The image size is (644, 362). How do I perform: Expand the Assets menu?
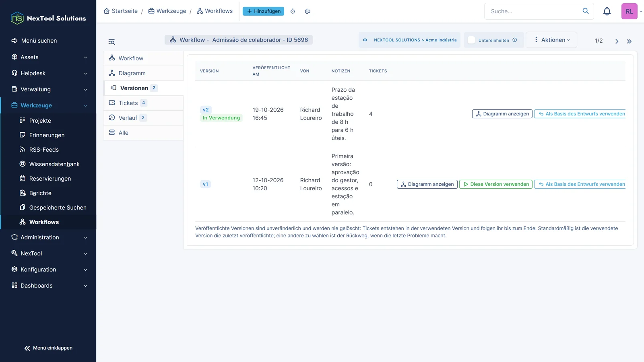48,57
